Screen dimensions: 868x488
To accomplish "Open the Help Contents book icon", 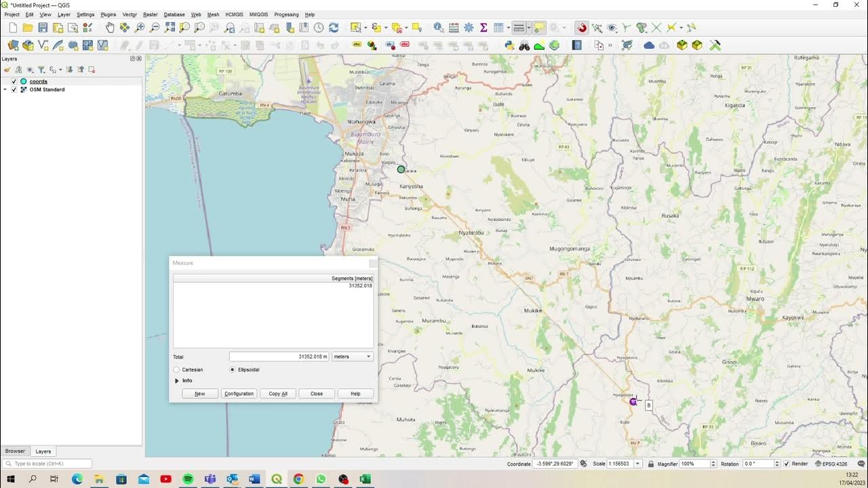I will [577, 45].
